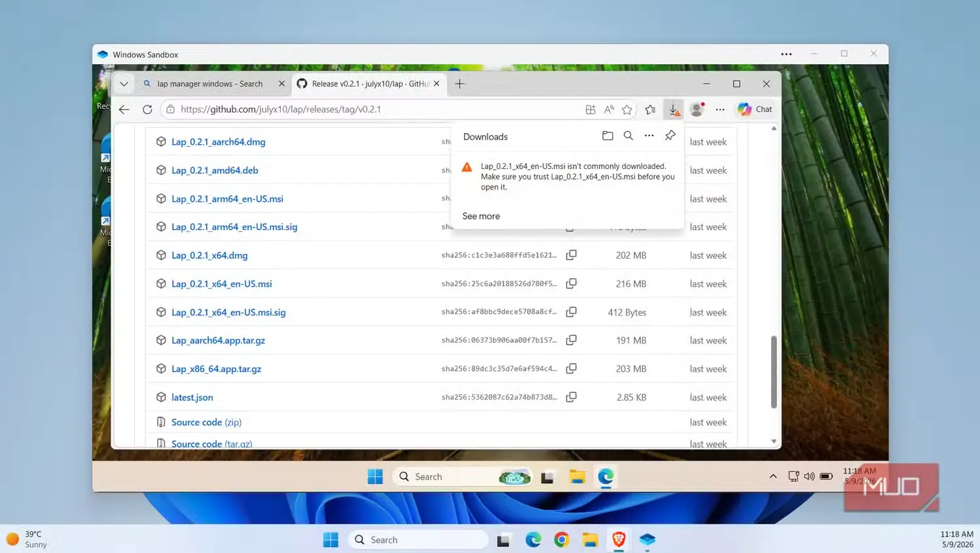Viewport: 980px width, 553px height.
Task: Open downloads folder from Downloads panel
Action: click(608, 136)
